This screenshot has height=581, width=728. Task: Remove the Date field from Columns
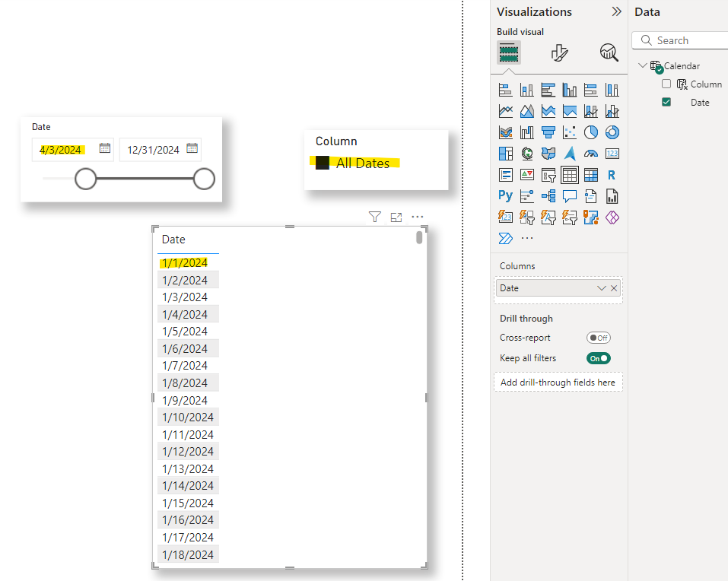[614, 288]
